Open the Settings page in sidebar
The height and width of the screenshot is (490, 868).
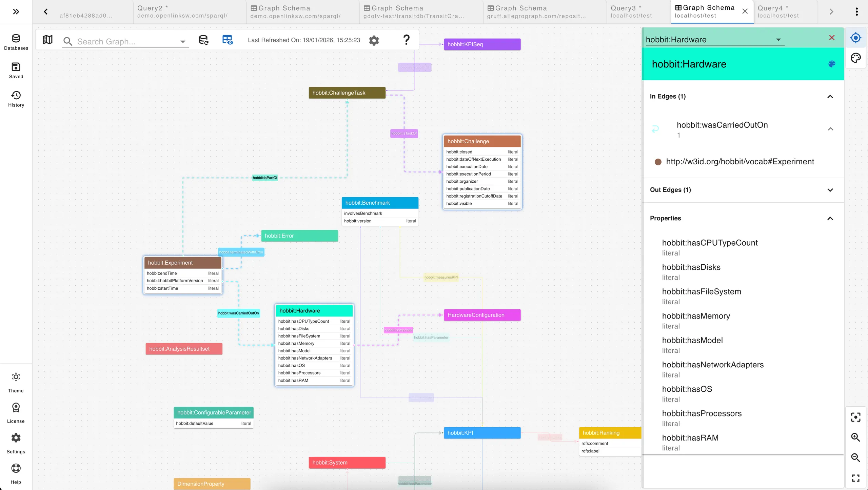coord(16,444)
